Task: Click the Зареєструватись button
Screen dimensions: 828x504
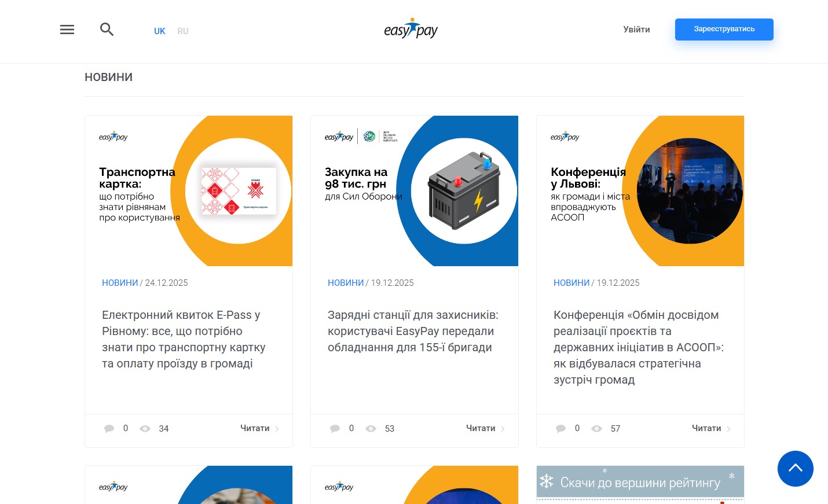Action: 724,30
